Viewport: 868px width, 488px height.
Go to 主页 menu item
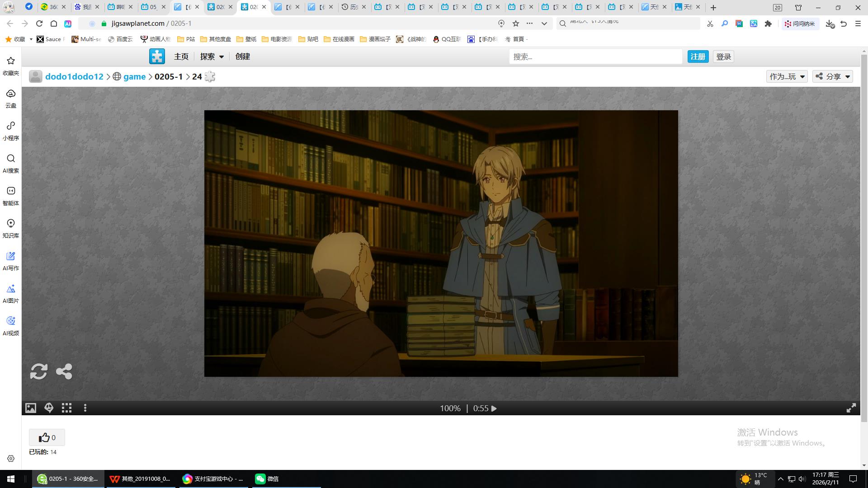(181, 56)
